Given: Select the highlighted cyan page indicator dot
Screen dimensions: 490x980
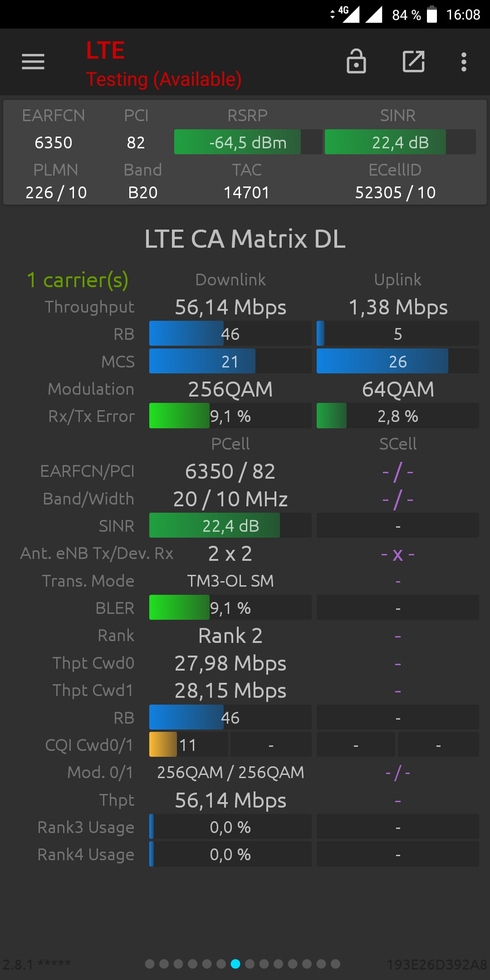Looking at the screenshot, I should (235, 964).
